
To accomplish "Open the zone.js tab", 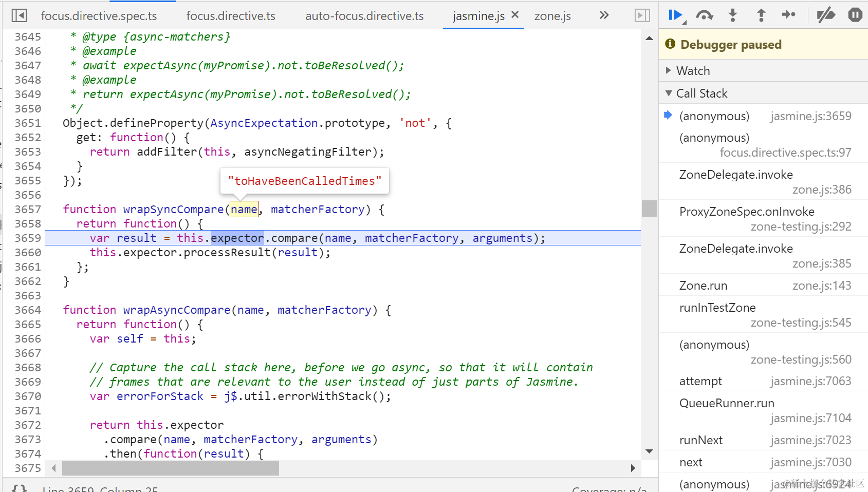I will click(552, 16).
